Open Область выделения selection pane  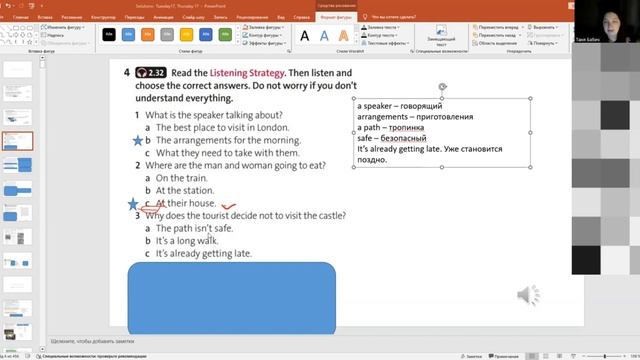[495, 43]
